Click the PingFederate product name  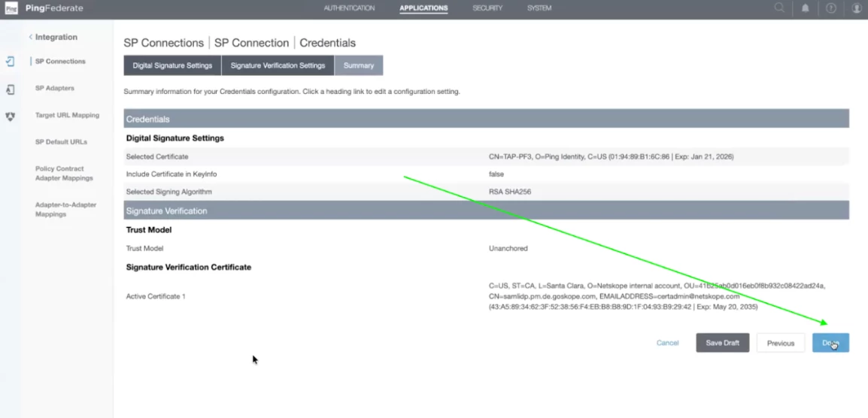click(x=54, y=8)
